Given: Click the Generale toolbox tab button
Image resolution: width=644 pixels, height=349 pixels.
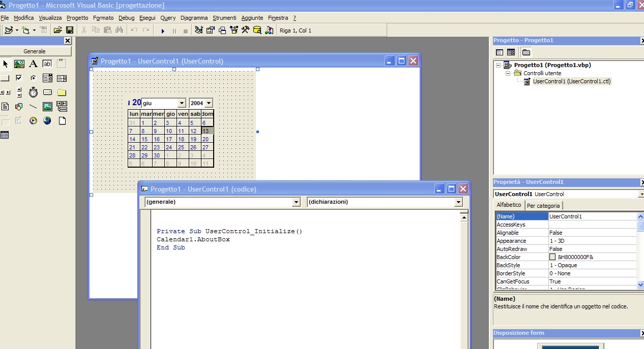Looking at the screenshot, I should point(35,51).
